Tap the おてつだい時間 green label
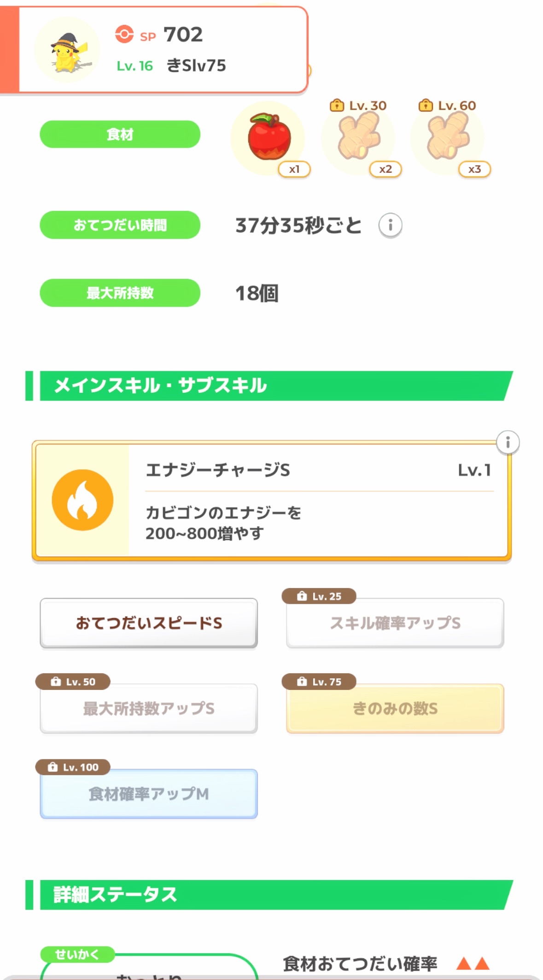 [x=120, y=225]
